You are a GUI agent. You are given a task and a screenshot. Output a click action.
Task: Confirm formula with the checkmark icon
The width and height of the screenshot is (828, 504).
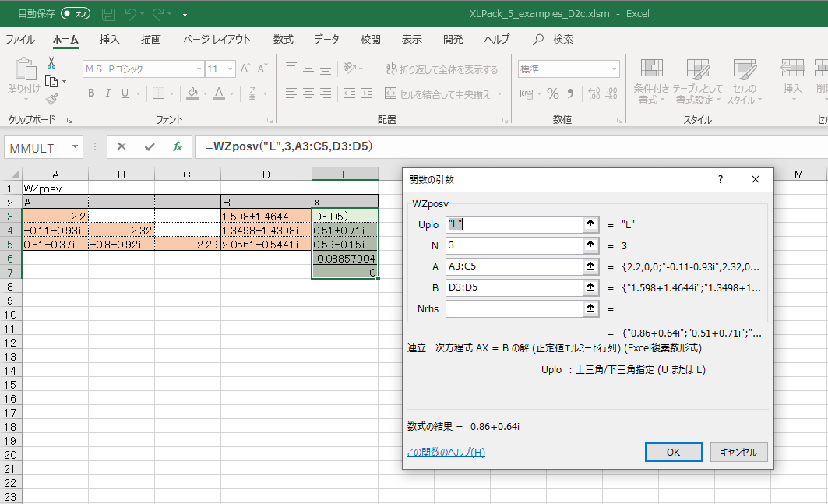(x=150, y=146)
